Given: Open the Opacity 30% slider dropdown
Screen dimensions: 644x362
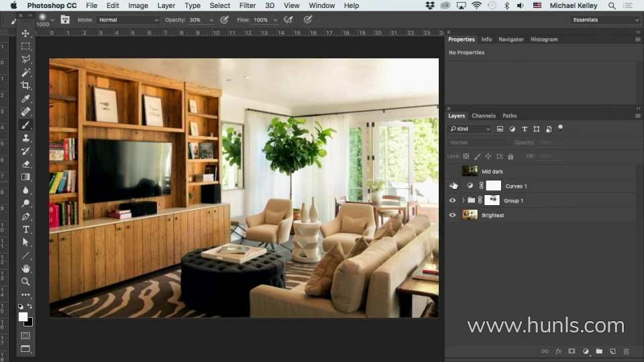Looking at the screenshot, I should pos(211,19).
